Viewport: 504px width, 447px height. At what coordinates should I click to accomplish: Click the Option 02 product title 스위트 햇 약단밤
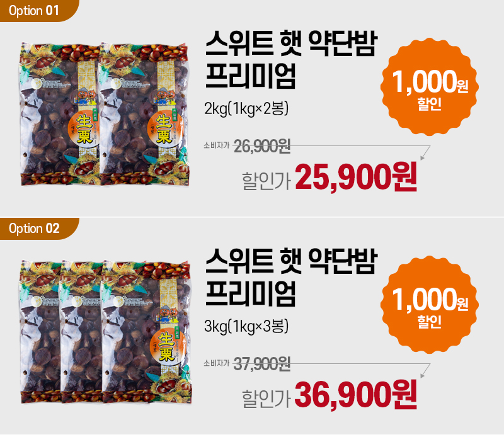coord(292,261)
